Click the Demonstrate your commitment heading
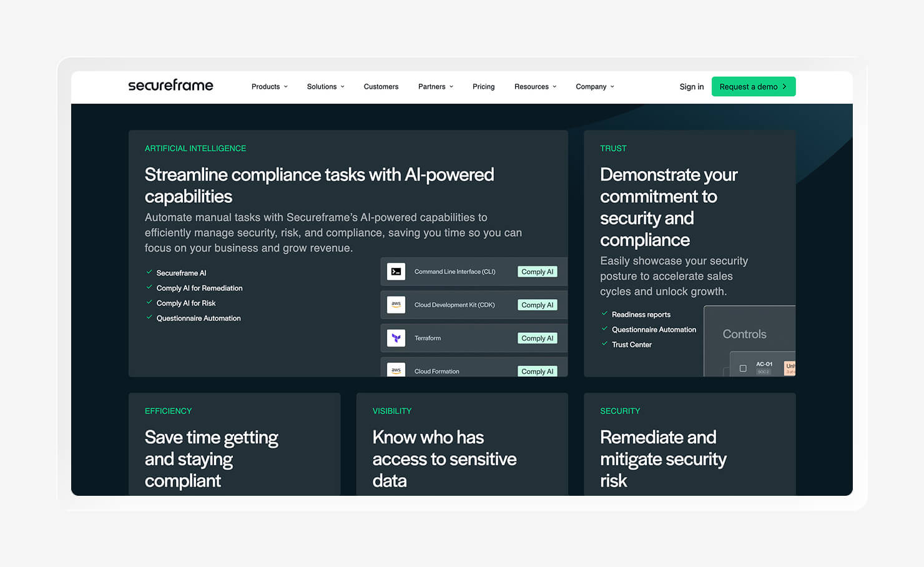The width and height of the screenshot is (924, 567). point(669,207)
